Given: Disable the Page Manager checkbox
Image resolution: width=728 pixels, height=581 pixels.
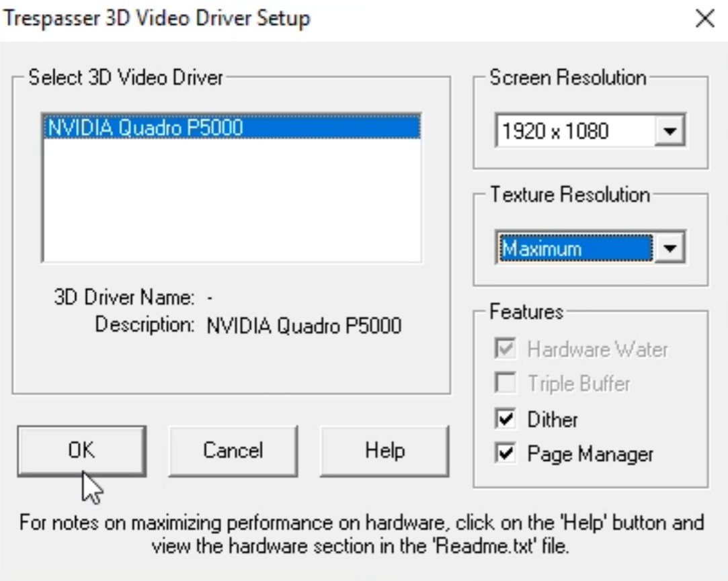Looking at the screenshot, I should [505, 455].
